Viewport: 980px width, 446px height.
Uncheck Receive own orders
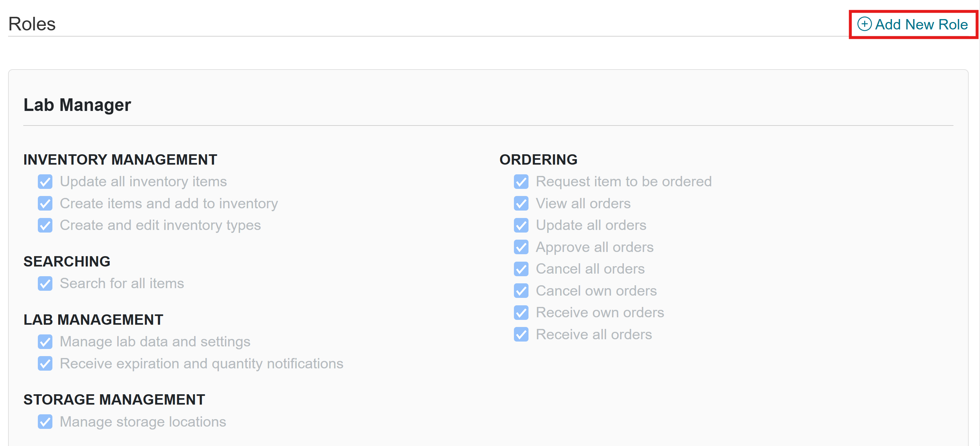(x=521, y=312)
